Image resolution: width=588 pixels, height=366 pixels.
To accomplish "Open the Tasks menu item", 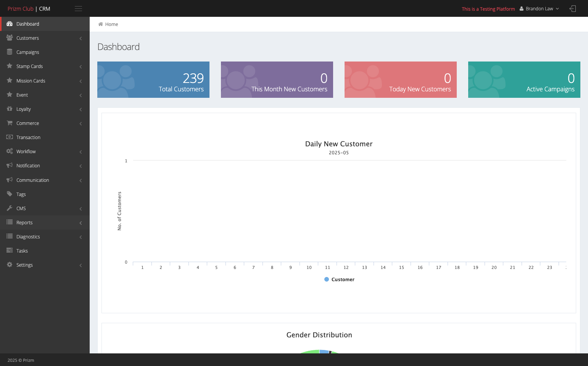I will coord(45,251).
